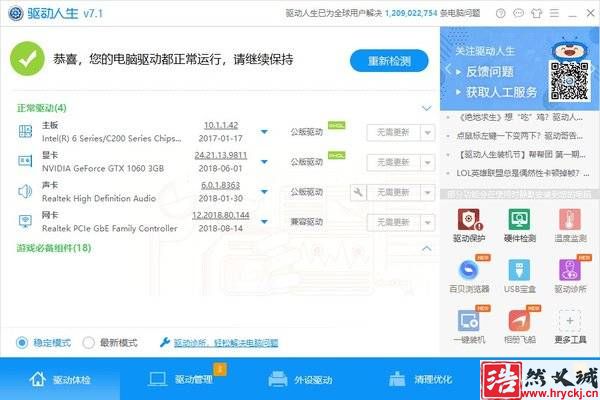Open the 驱动保护 tool
This screenshot has height=400, width=600.
pyautogui.click(x=469, y=225)
